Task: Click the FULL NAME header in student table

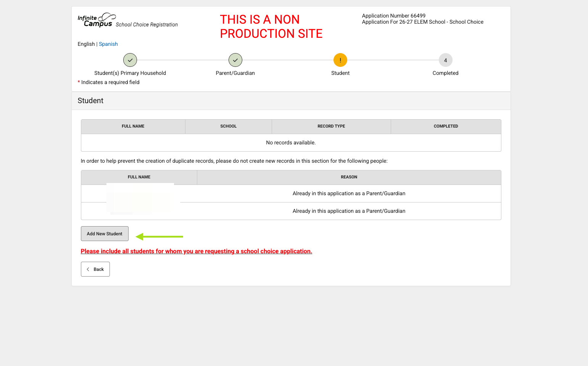Action: click(133, 126)
